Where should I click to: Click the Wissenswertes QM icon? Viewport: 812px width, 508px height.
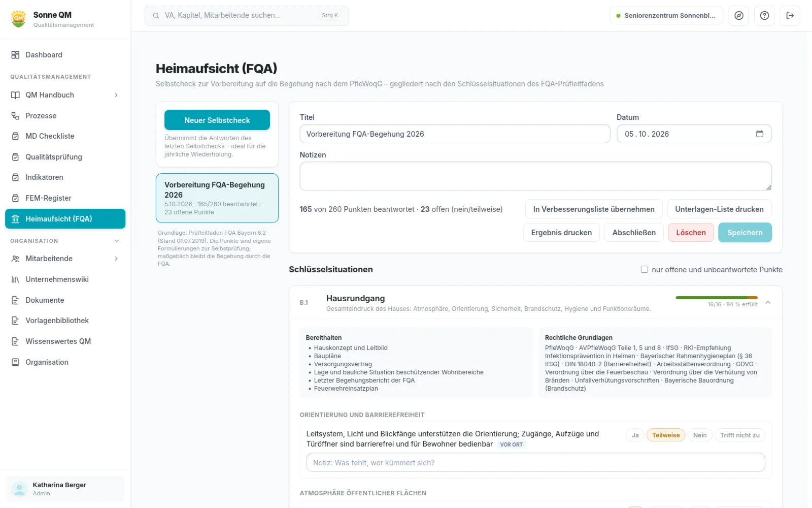click(15, 341)
